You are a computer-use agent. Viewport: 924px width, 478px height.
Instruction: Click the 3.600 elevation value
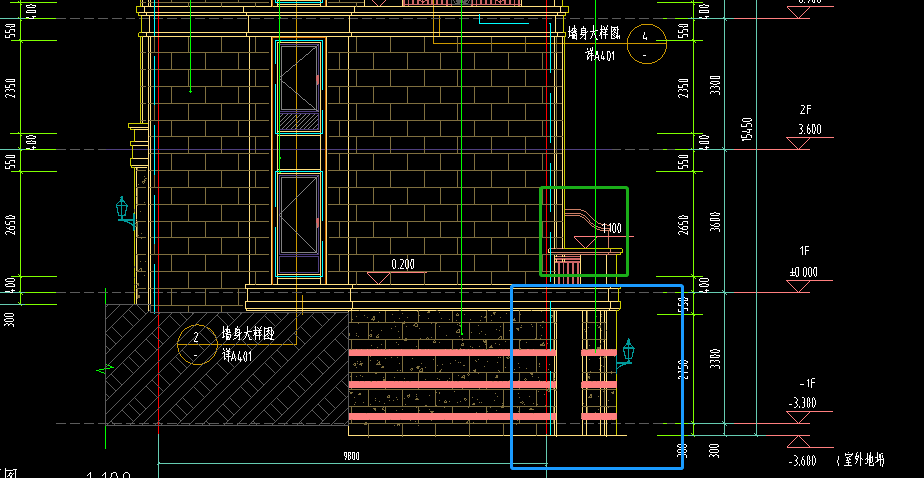810,129
